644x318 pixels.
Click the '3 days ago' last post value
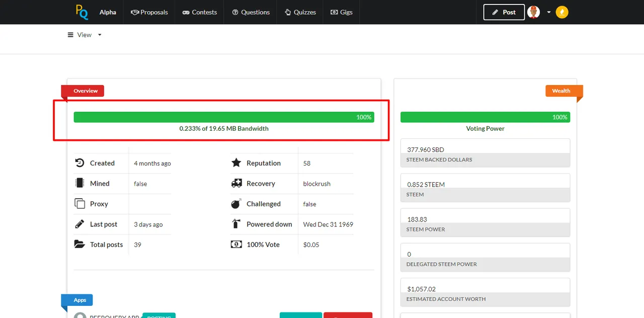(148, 224)
